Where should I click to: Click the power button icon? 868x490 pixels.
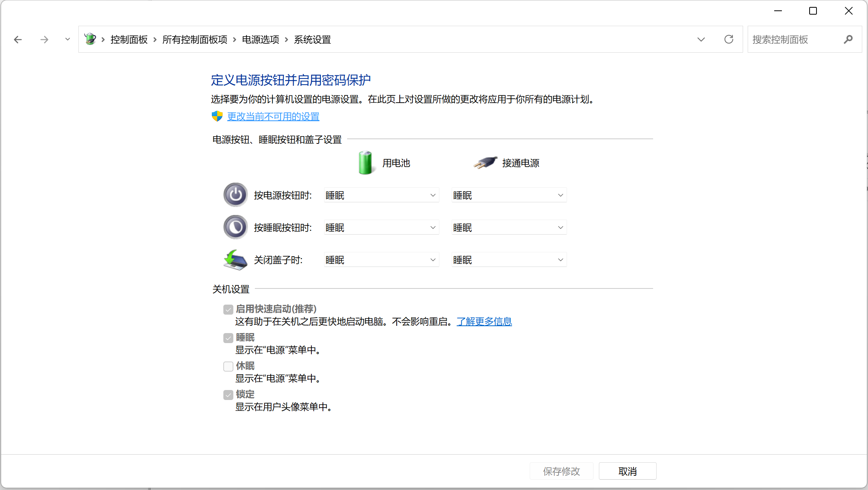[x=235, y=195]
